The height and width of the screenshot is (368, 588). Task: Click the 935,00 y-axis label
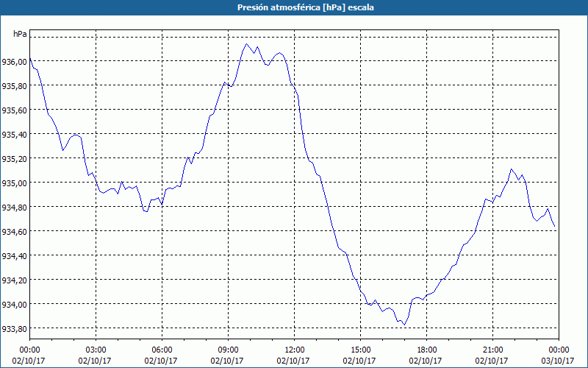(15, 183)
